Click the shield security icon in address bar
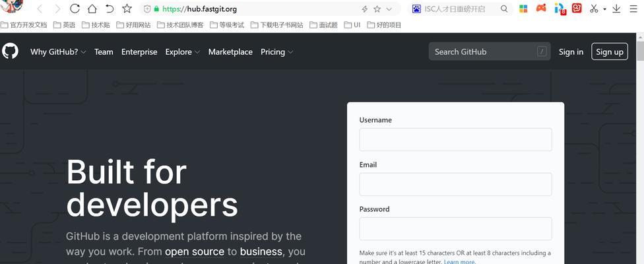The height and width of the screenshot is (264, 644). [147, 9]
